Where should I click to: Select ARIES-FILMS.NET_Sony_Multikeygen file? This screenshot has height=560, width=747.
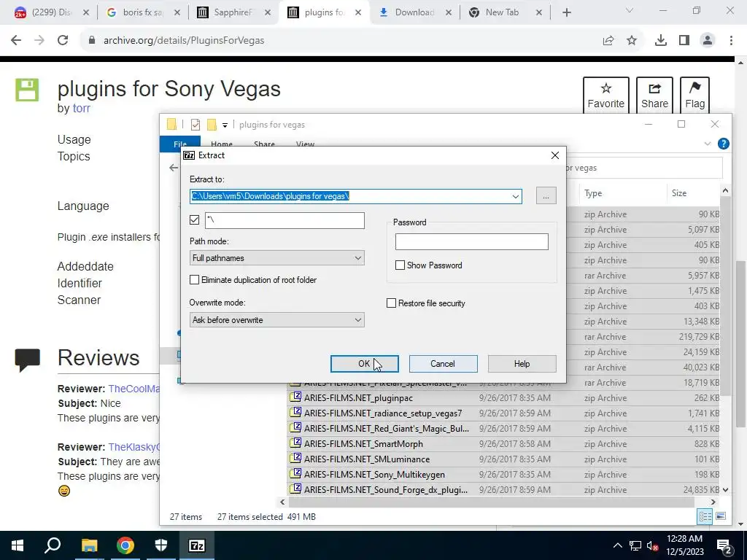pyautogui.click(x=374, y=474)
